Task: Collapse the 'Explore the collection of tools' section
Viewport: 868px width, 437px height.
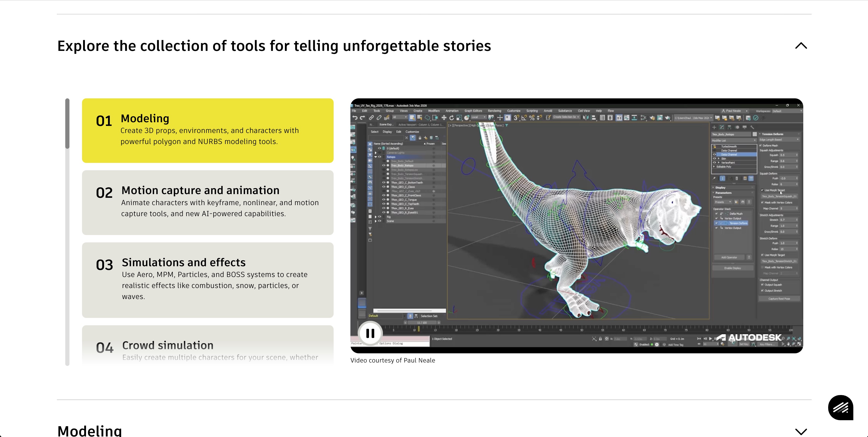Action: coord(801,46)
